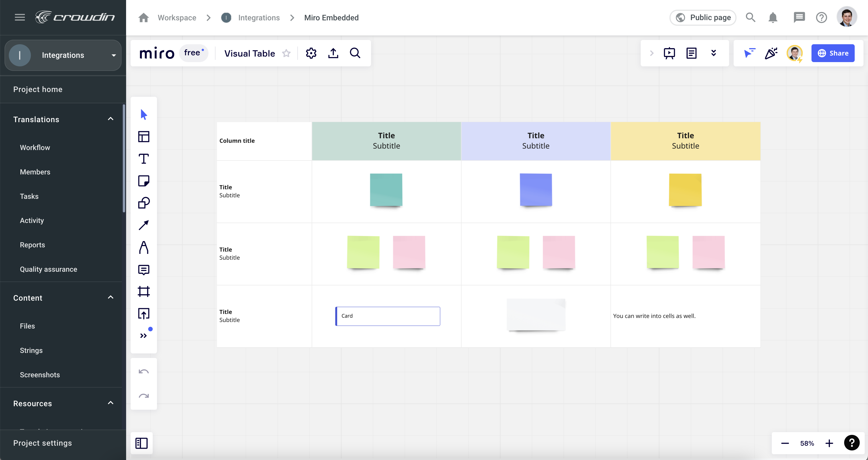868x460 pixels.
Task: Open Miro board settings gear
Action: (311, 53)
